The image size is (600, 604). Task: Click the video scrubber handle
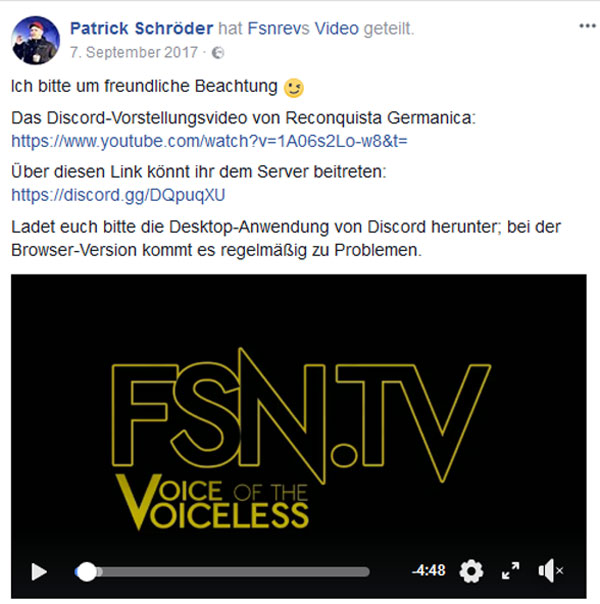coord(87,572)
